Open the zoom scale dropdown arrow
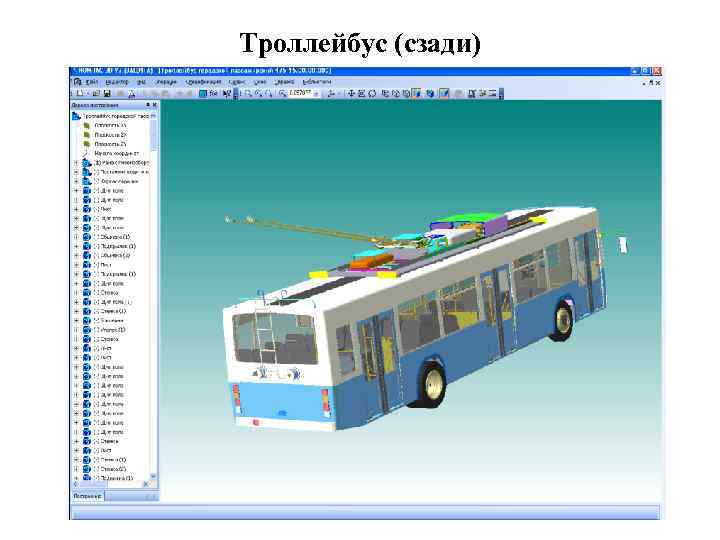 [315, 94]
